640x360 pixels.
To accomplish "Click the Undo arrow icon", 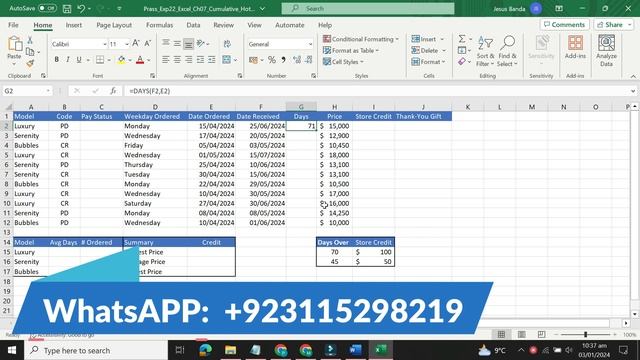I will tap(81, 9).
